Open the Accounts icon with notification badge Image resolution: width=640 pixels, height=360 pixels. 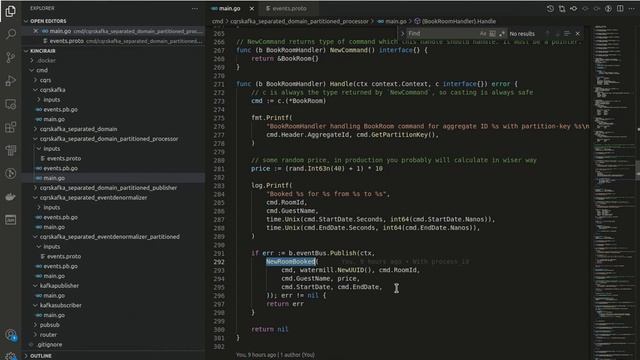point(11,336)
